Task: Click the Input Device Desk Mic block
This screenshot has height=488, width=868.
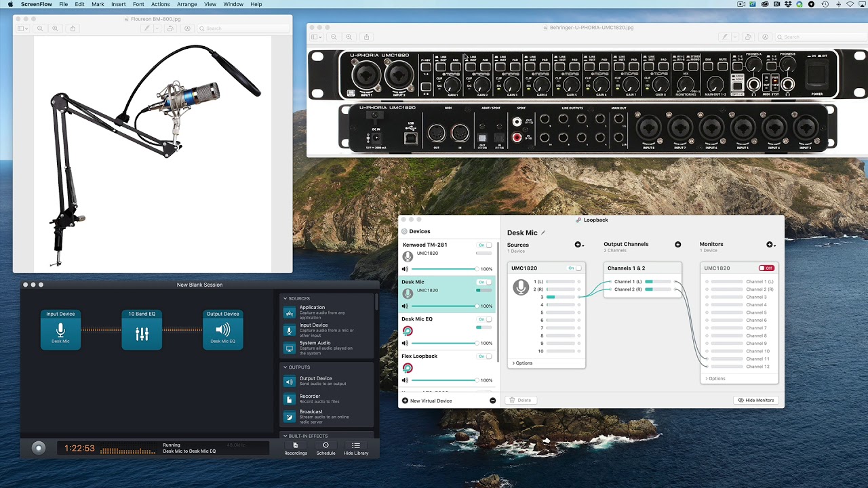Action: click(x=60, y=329)
